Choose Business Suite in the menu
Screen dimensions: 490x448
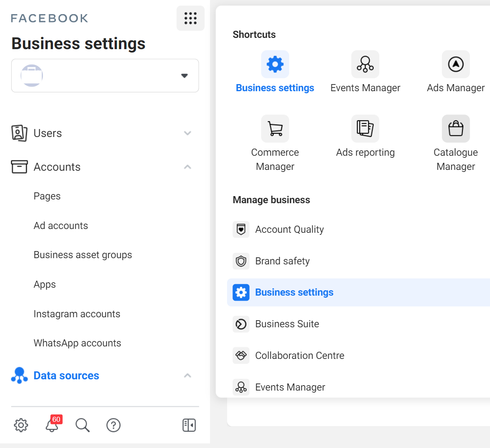(x=287, y=324)
